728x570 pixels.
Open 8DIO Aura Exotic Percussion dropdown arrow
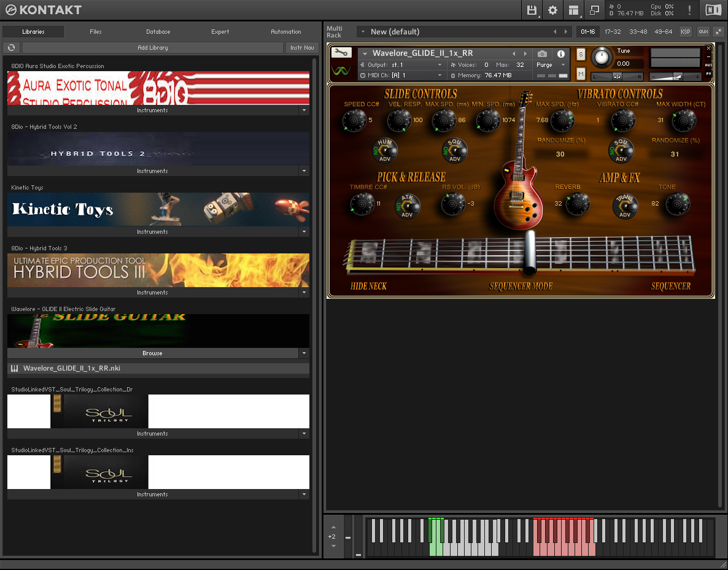pyautogui.click(x=304, y=110)
